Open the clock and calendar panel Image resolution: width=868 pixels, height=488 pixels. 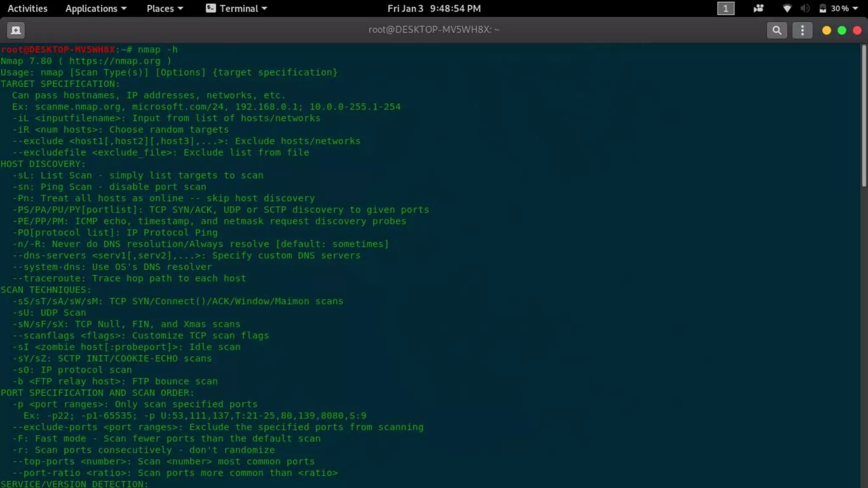click(x=434, y=8)
